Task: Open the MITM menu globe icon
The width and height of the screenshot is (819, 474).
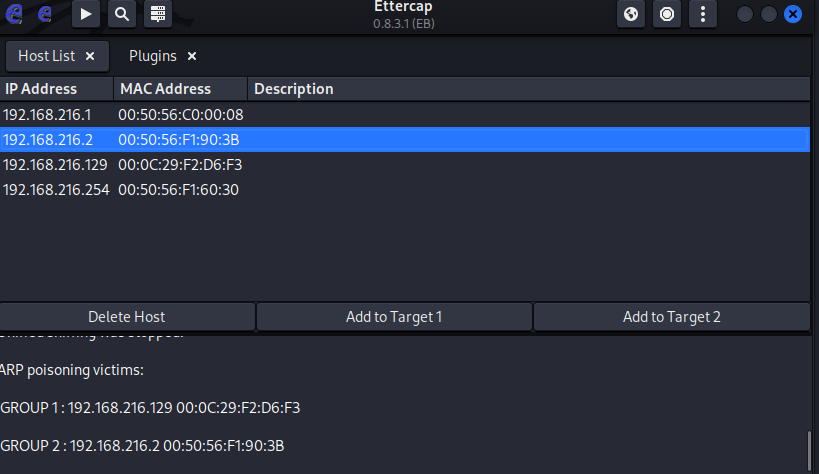Action: pos(631,14)
